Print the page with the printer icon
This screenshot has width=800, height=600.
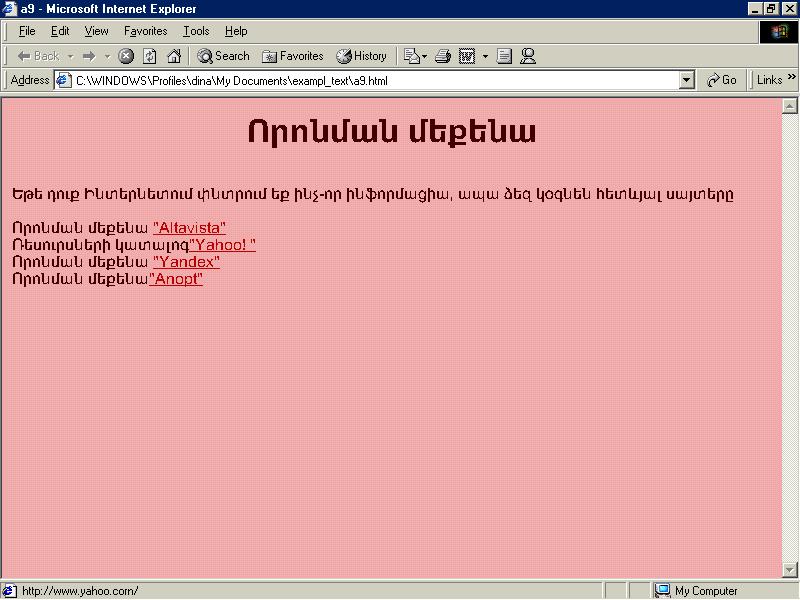pos(443,56)
